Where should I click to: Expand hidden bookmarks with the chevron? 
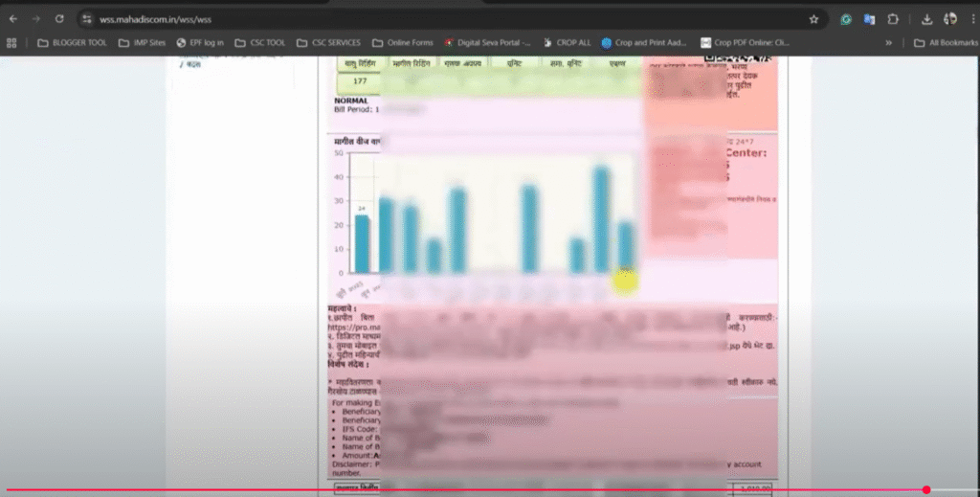(x=889, y=42)
